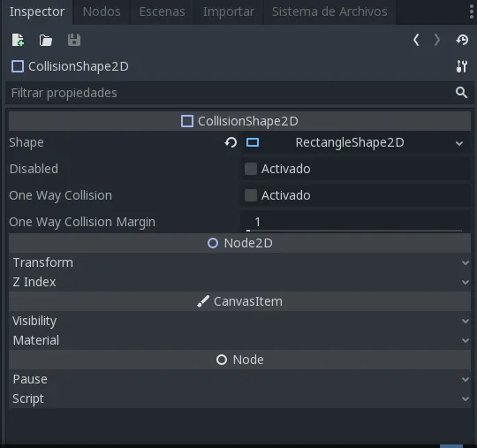Open the load resource folder icon
Viewport: 477px width, 448px height.
pyautogui.click(x=46, y=40)
